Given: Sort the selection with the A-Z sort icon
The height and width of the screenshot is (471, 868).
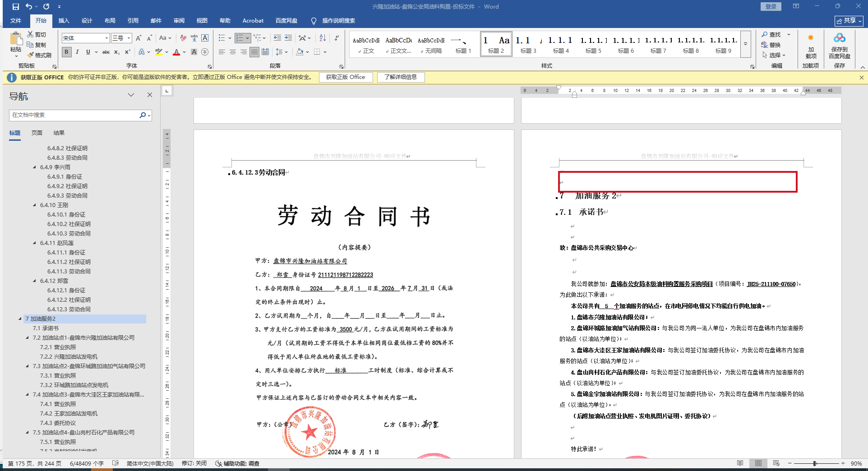Looking at the screenshot, I should pyautogui.click(x=323, y=38).
